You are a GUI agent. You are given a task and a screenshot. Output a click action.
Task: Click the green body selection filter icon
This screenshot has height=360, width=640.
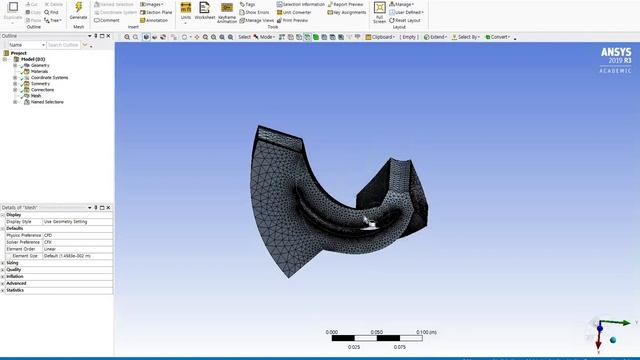[316, 37]
